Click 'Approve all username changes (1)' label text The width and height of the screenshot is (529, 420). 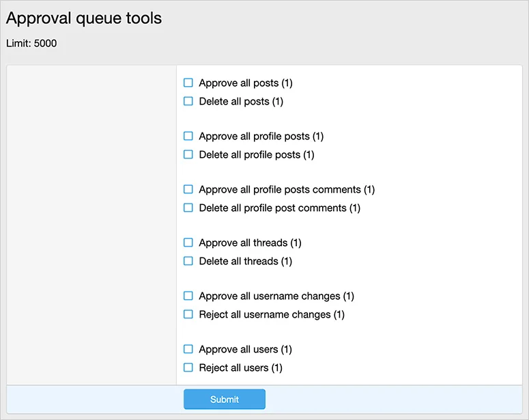pyautogui.click(x=276, y=296)
